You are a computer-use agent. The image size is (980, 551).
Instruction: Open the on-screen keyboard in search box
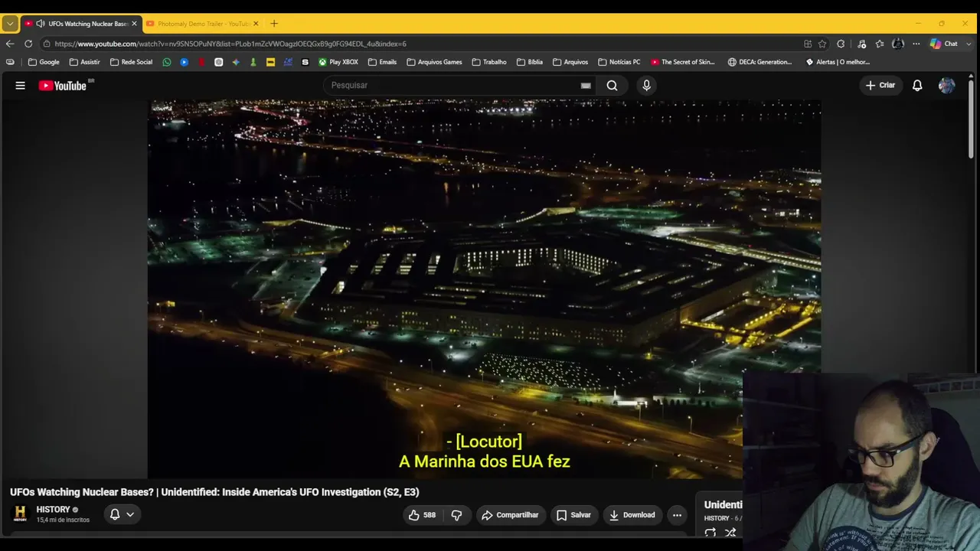586,86
